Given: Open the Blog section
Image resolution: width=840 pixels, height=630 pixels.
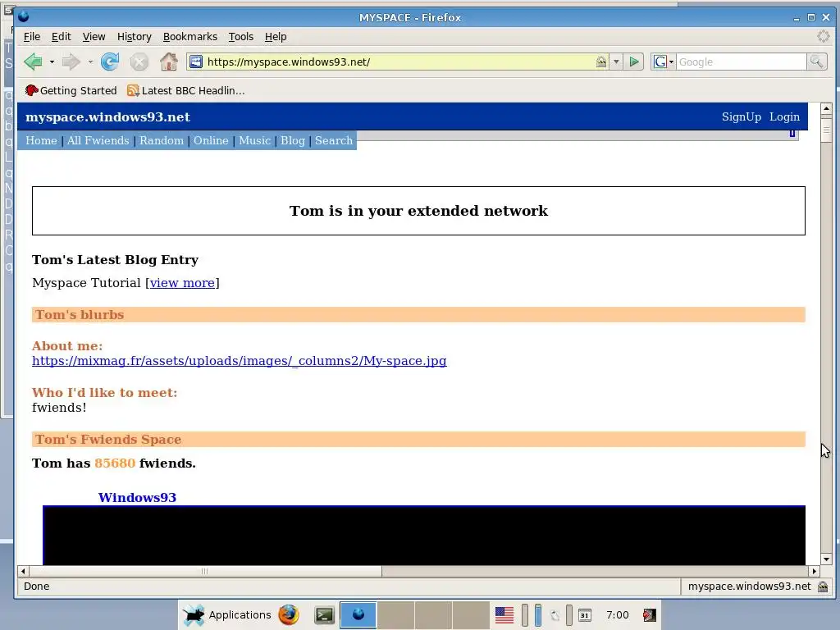Looking at the screenshot, I should (x=293, y=140).
